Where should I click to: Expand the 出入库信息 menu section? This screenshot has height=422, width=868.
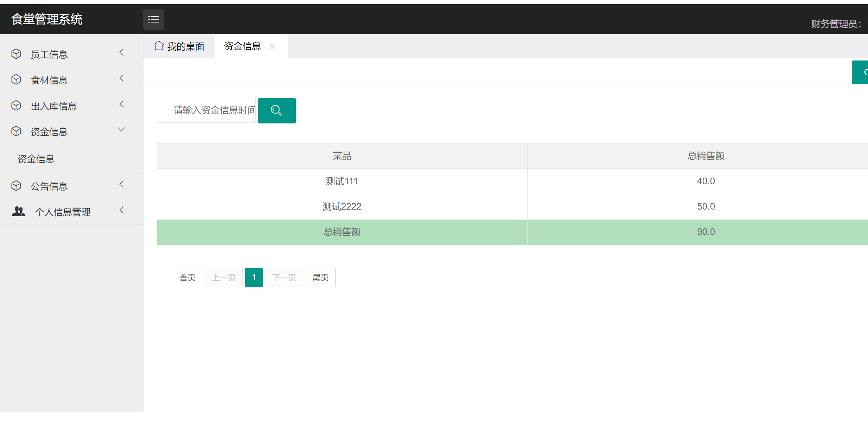click(121, 104)
